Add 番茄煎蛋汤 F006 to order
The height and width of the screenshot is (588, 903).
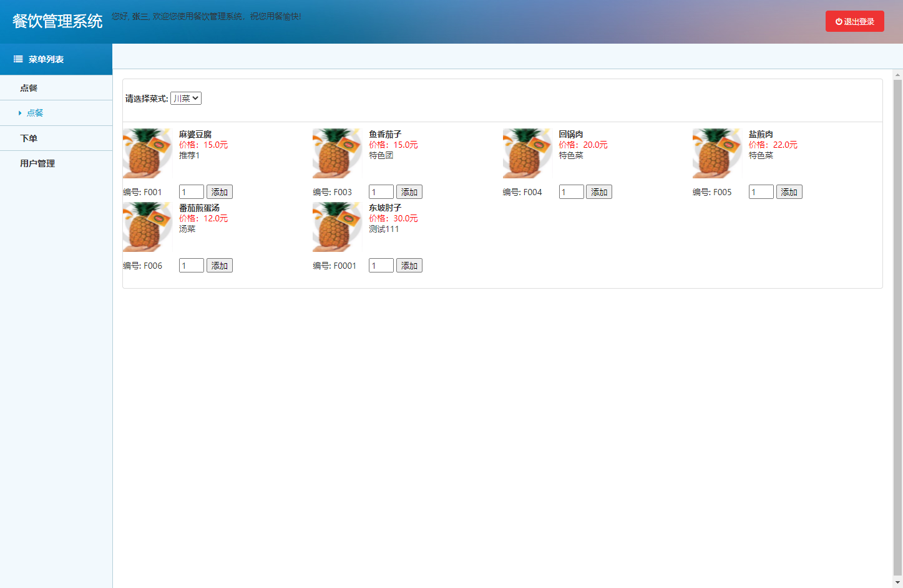point(220,266)
